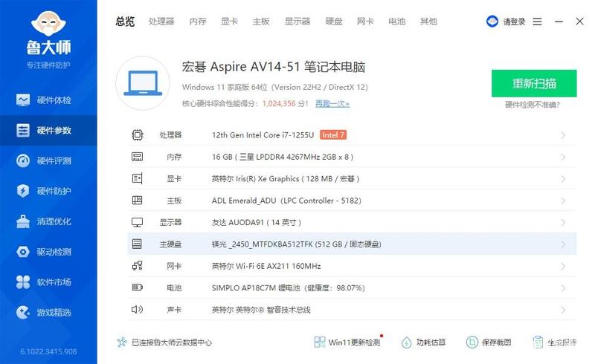Open the hamburger main menu

click(537, 22)
